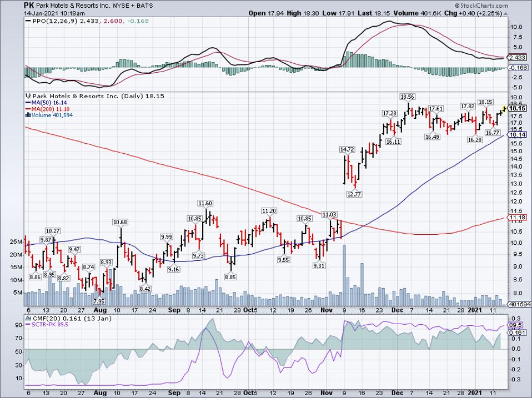
Task: Click the Volume 401.6K value in header
Action: point(418,13)
